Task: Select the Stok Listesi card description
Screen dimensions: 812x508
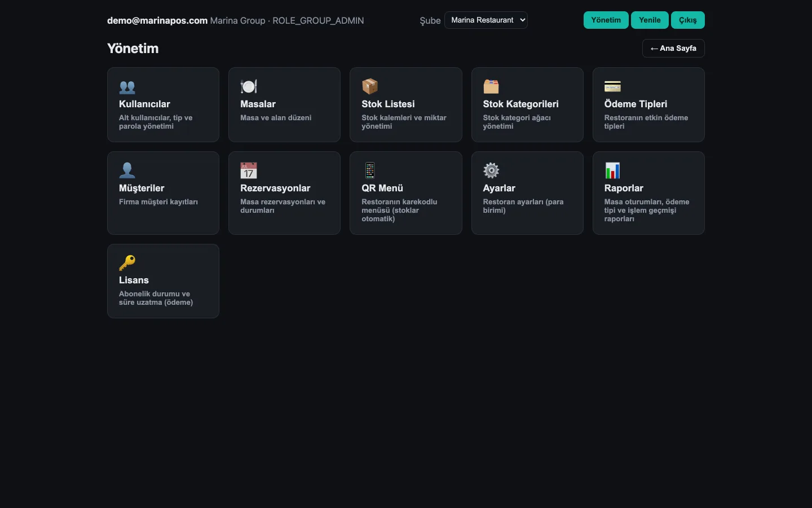Action: (404, 122)
